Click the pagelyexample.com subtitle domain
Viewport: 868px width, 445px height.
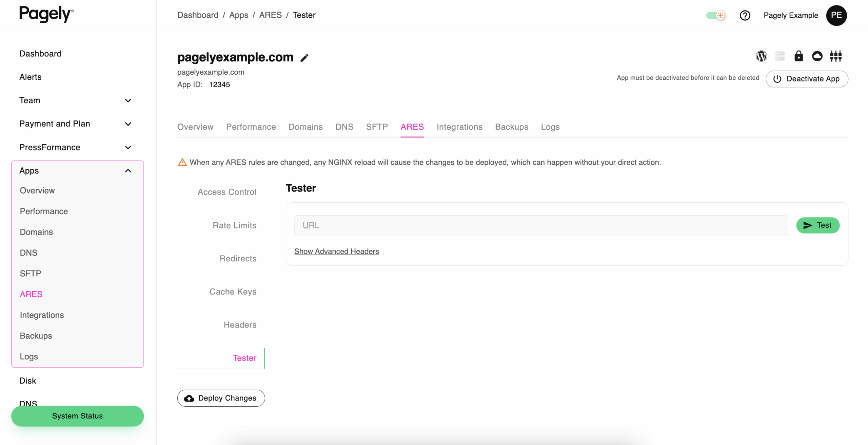[211, 72]
